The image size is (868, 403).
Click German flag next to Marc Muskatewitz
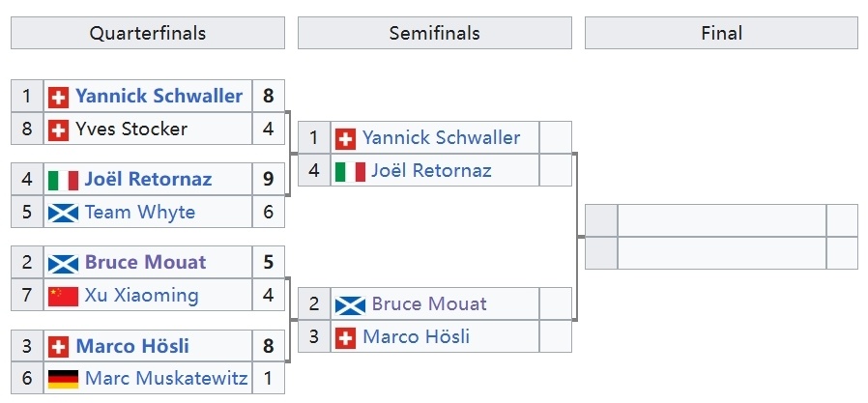click(63, 379)
